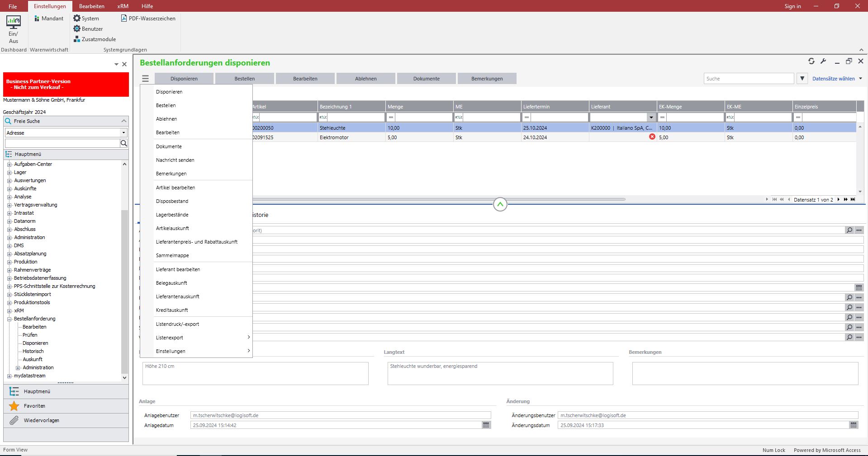Switch to the Bearbeiten ribbon tab
Screen dimensions: 868x456
pos(92,6)
